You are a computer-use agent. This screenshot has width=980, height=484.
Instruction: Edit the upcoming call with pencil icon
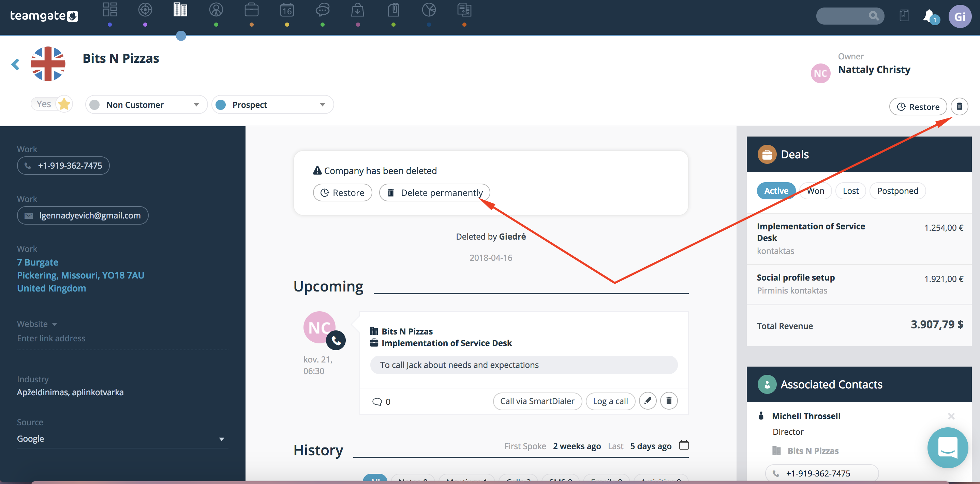coord(648,401)
